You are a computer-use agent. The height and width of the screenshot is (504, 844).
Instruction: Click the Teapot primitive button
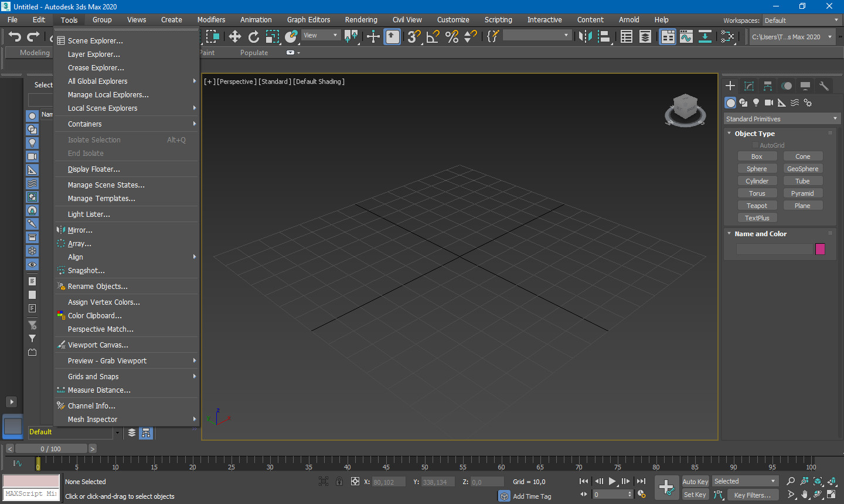click(x=757, y=206)
